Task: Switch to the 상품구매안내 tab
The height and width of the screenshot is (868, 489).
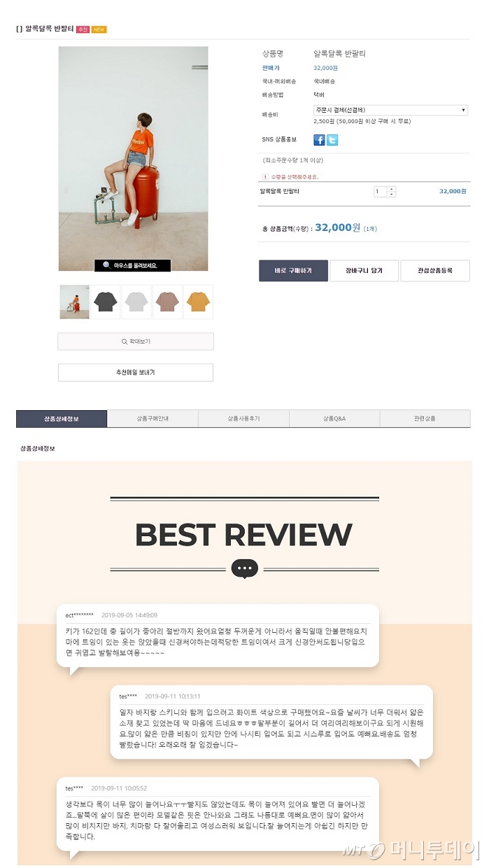Action: point(153,419)
